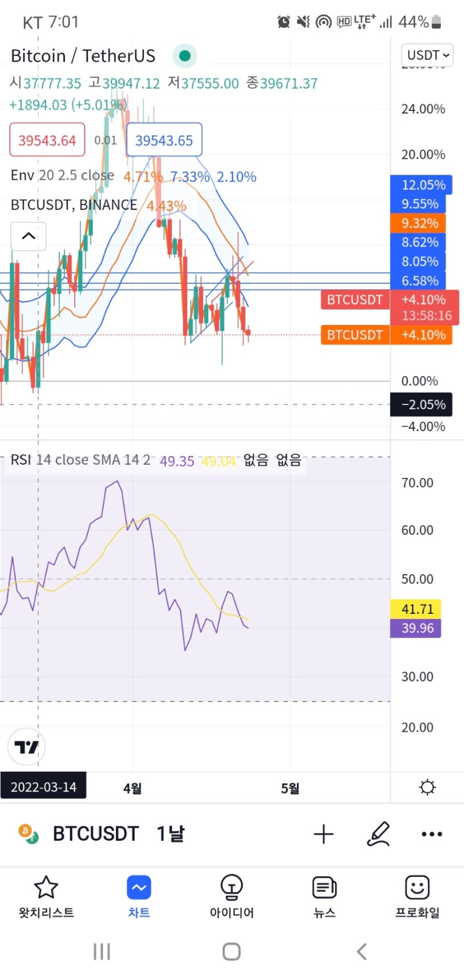Tap Android home button
The image size is (464, 980).
pos(231,952)
